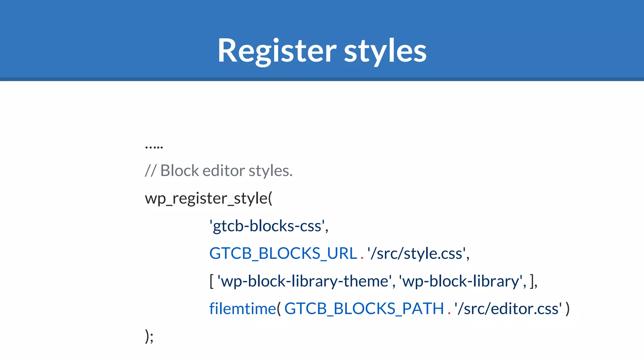The width and height of the screenshot is (644, 362).
Task: Click the opening square bracket of dependencies array
Action: point(212,281)
